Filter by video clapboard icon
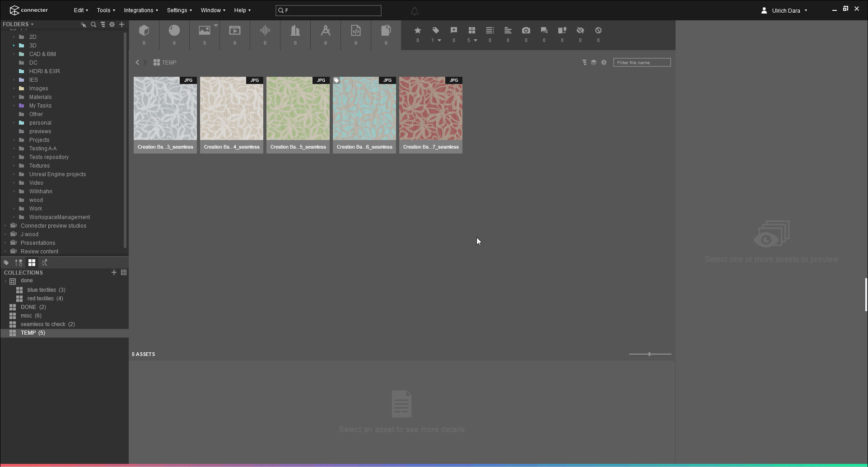This screenshot has height=467, width=868. pos(235,30)
